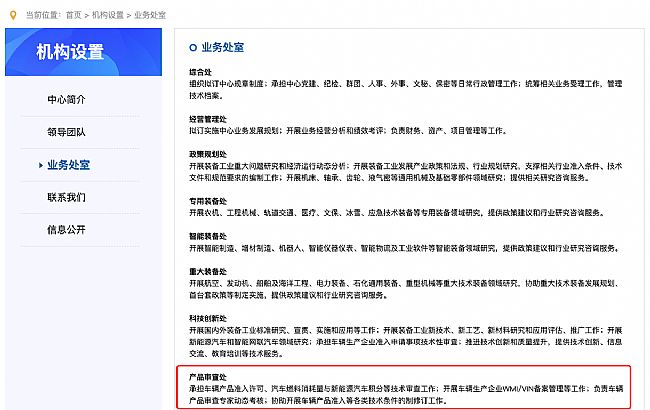
Task: Go to 首页 in the breadcrumb
Action: 74,15
